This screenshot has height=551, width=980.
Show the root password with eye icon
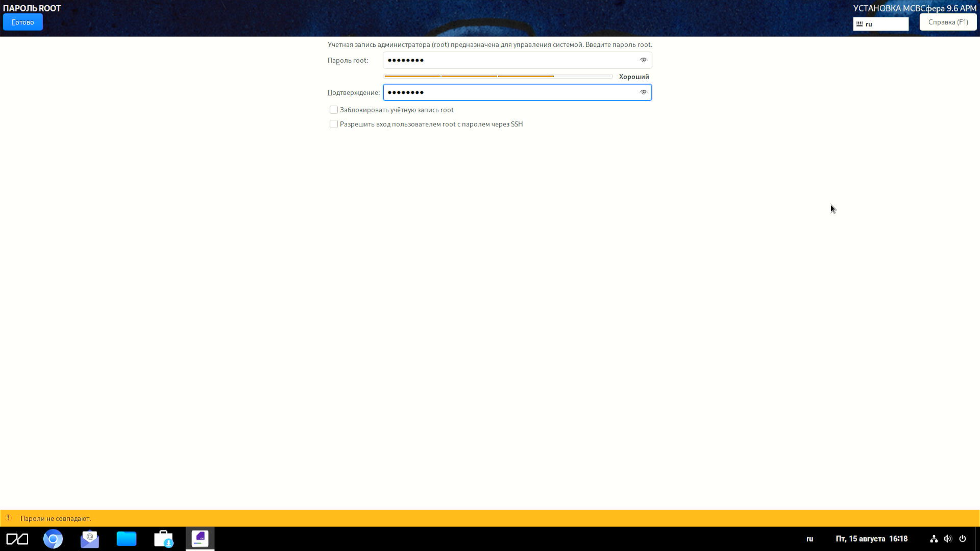tap(643, 60)
